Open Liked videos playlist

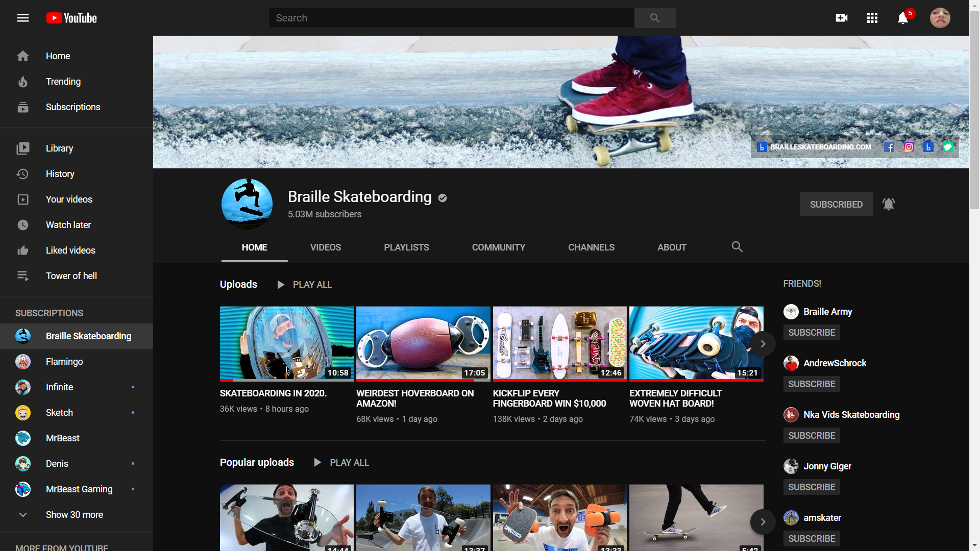tap(77, 251)
